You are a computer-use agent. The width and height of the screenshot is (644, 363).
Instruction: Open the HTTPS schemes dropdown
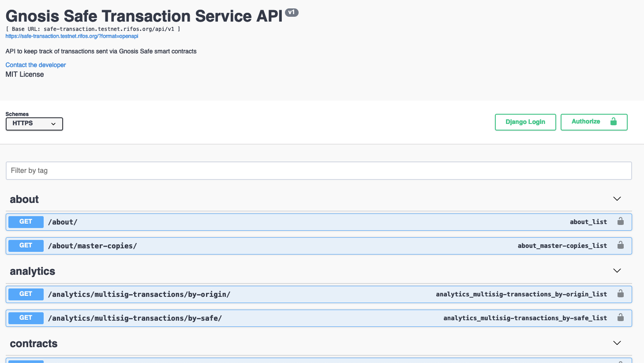pyautogui.click(x=34, y=124)
